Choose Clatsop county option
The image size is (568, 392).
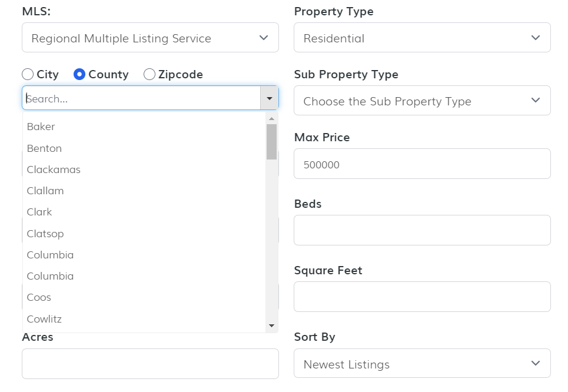(x=45, y=234)
